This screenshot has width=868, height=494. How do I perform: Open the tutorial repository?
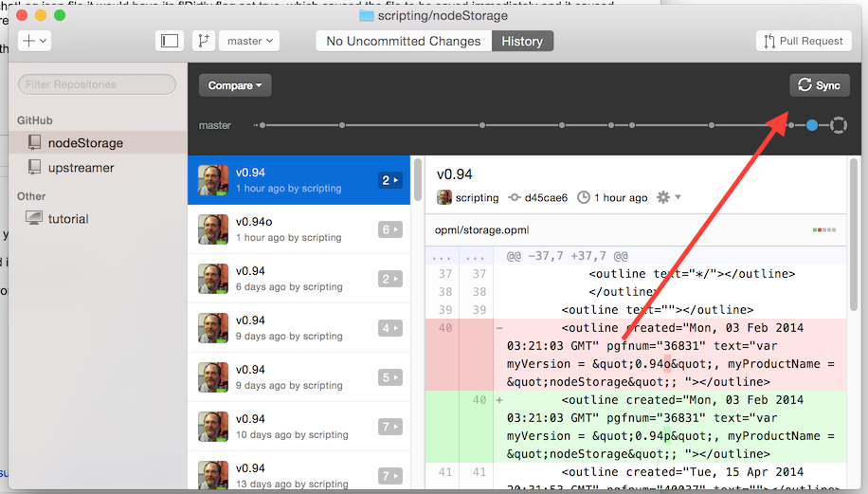[x=68, y=218]
